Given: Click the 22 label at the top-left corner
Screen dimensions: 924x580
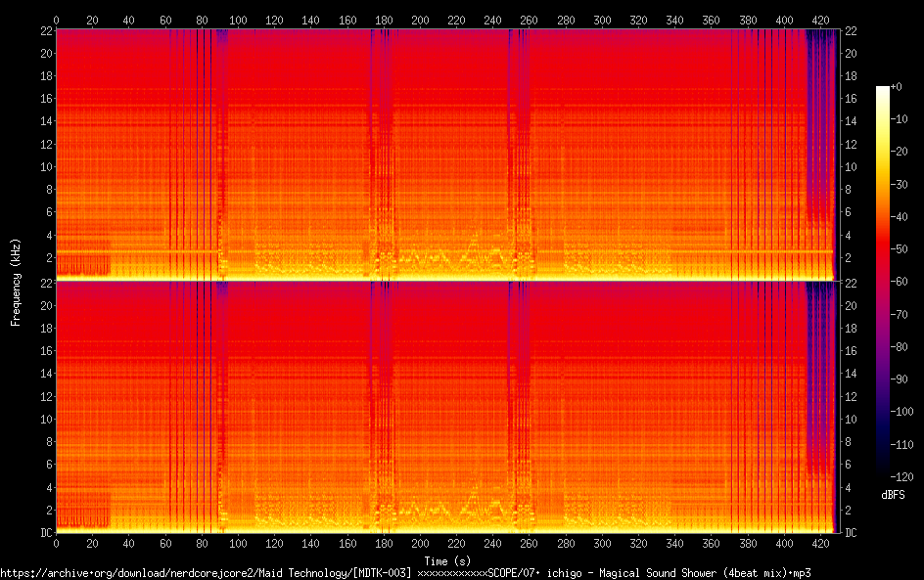Looking at the screenshot, I should 45,30.
